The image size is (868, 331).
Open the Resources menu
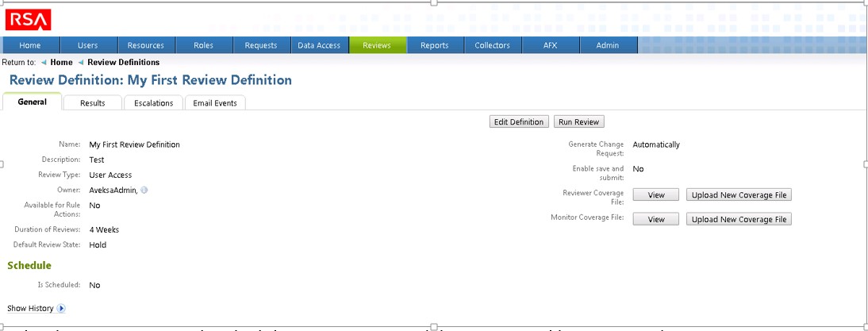(x=146, y=45)
